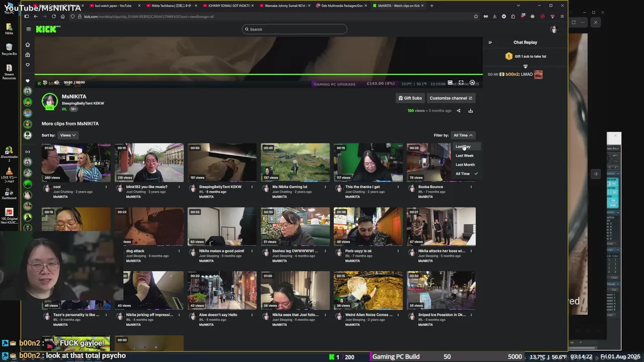Choose the All Time filter option
The image size is (644, 362).
[466, 174]
